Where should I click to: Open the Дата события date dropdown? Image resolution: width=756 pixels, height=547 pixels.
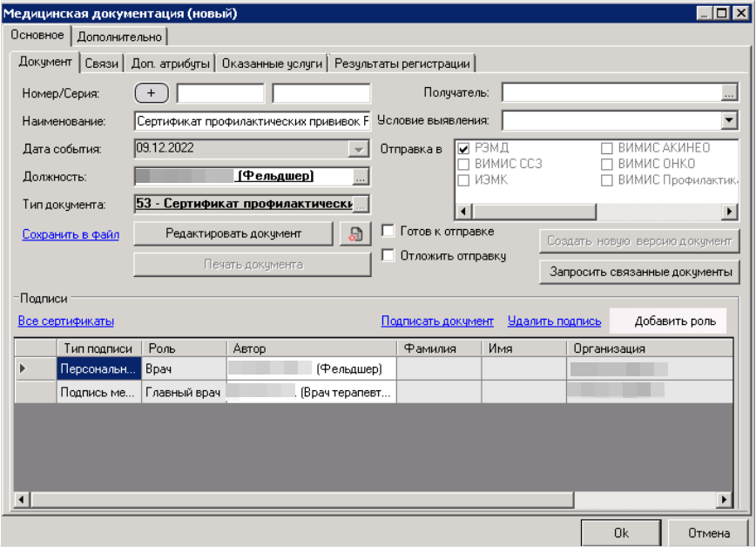pos(358,149)
